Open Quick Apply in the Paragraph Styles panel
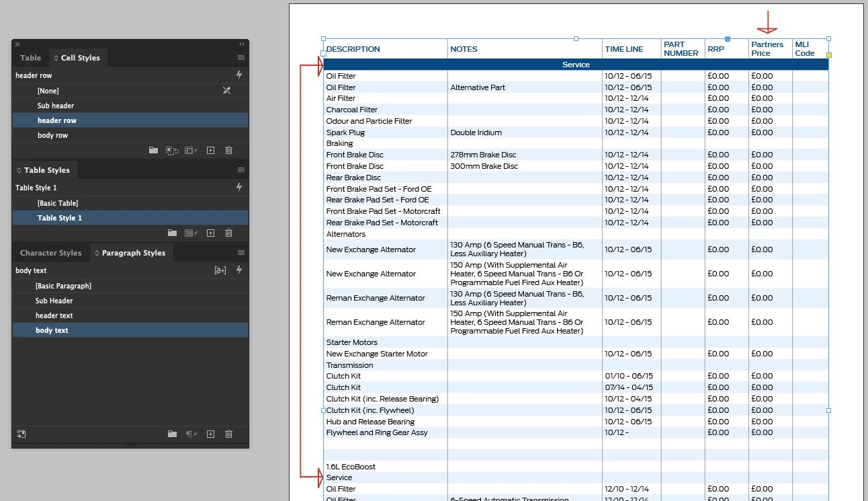 click(x=238, y=270)
